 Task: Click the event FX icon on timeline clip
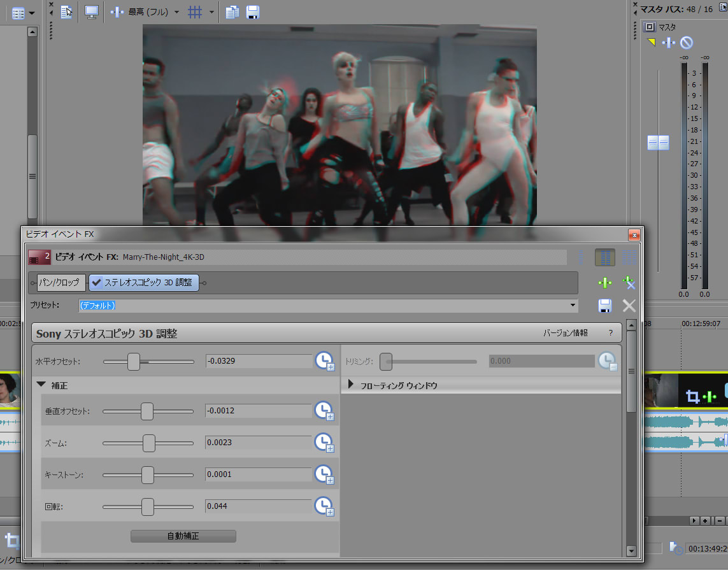tap(710, 397)
